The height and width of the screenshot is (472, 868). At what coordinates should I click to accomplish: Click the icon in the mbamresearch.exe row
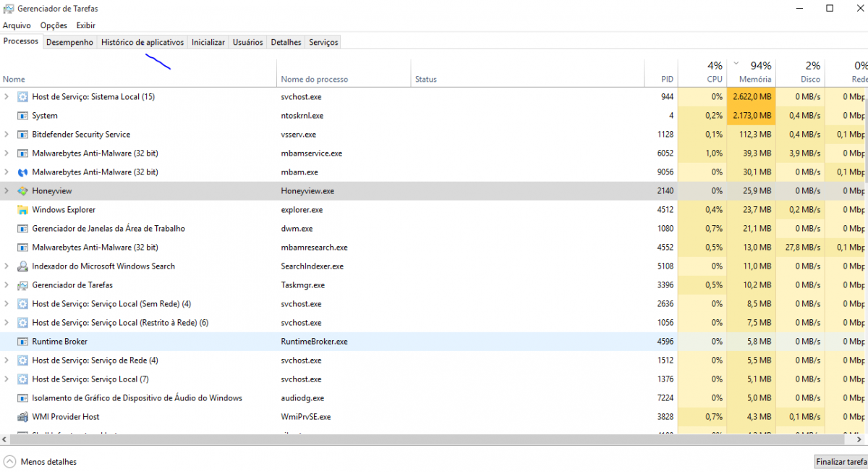22,248
